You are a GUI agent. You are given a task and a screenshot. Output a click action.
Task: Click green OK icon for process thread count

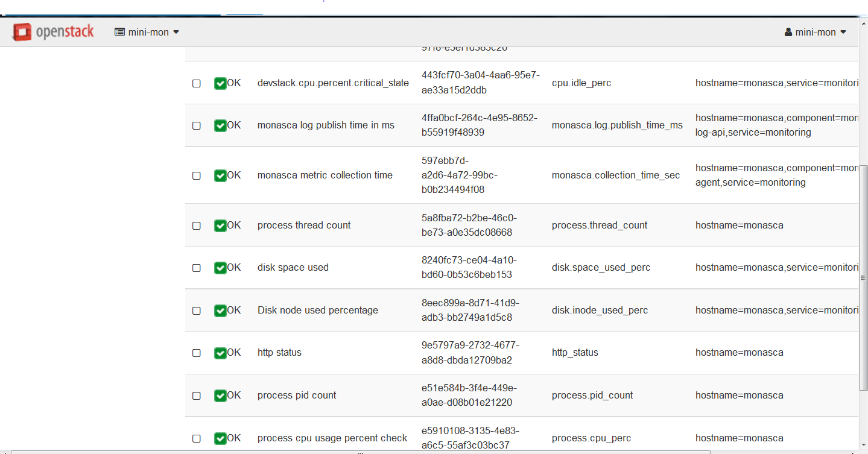click(x=220, y=225)
